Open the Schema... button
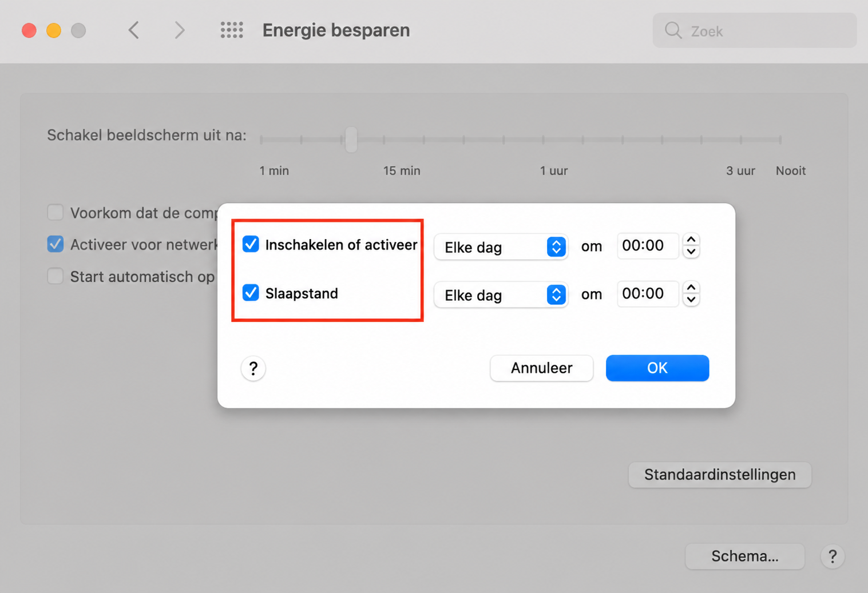Image resolution: width=868 pixels, height=593 pixels. 745,556
